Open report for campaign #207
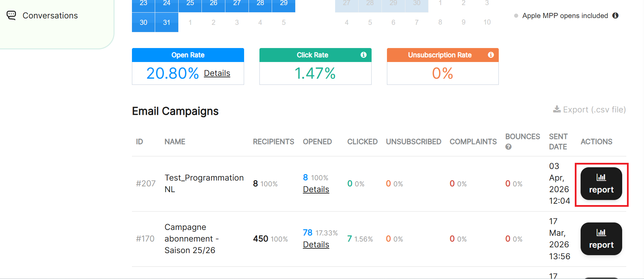Image resolution: width=644 pixels, height=279 pixels. pos(601,184)
